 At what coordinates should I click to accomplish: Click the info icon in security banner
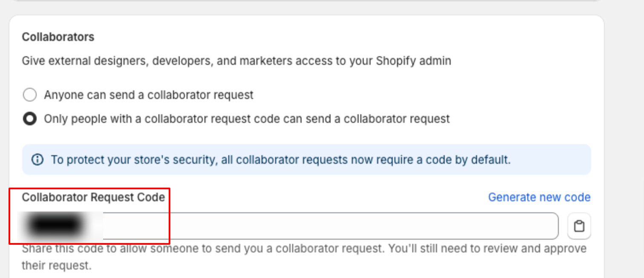(37, 160)
